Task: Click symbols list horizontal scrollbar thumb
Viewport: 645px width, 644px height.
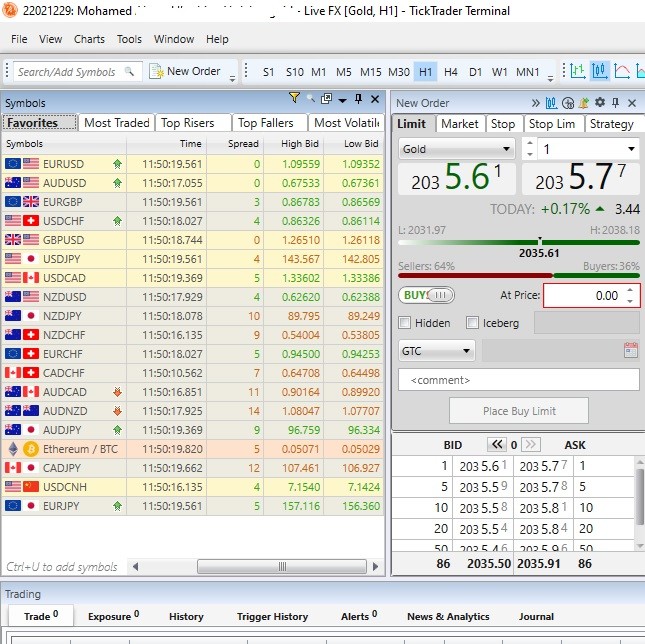Action: [x=282, y=566]
